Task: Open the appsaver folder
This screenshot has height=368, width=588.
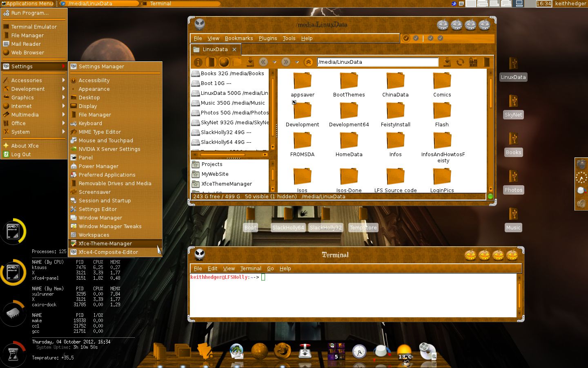Action: coord(303,85)
